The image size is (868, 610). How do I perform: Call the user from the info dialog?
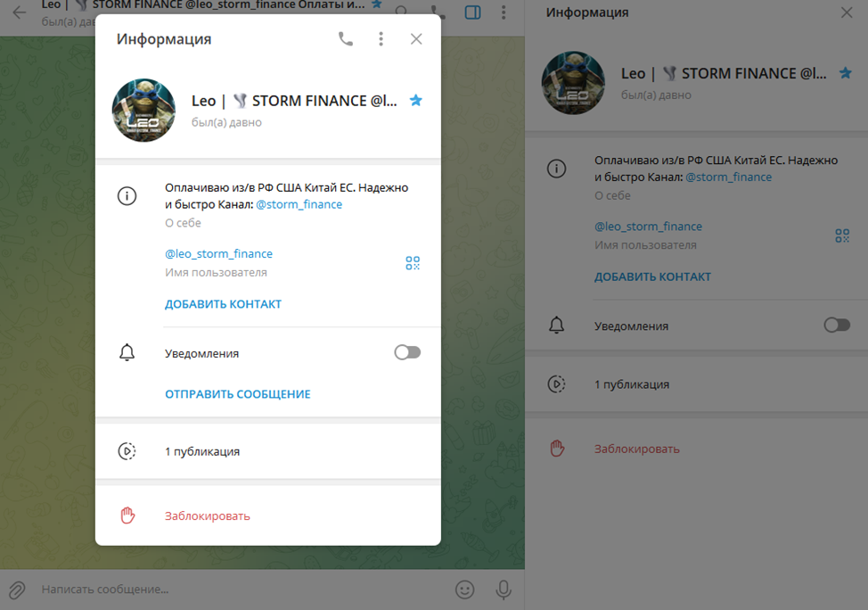pos(346,38)
